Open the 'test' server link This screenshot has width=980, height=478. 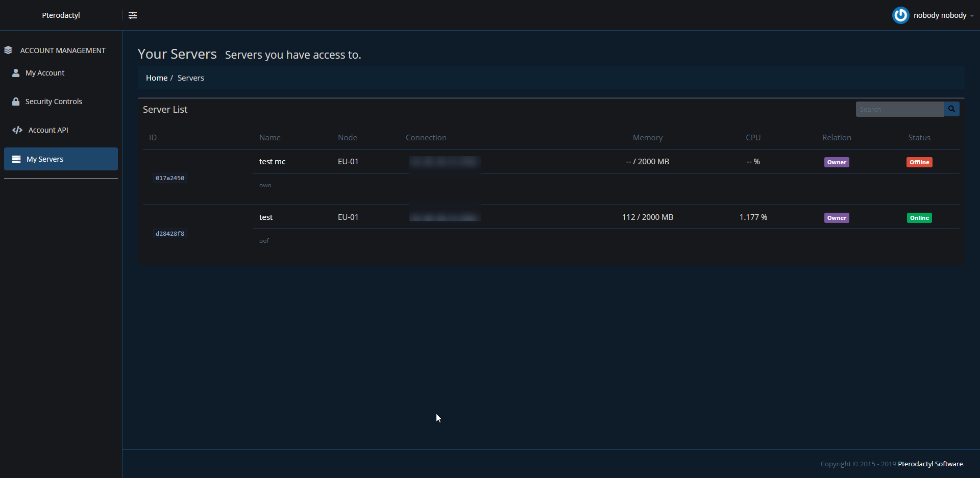266,217
